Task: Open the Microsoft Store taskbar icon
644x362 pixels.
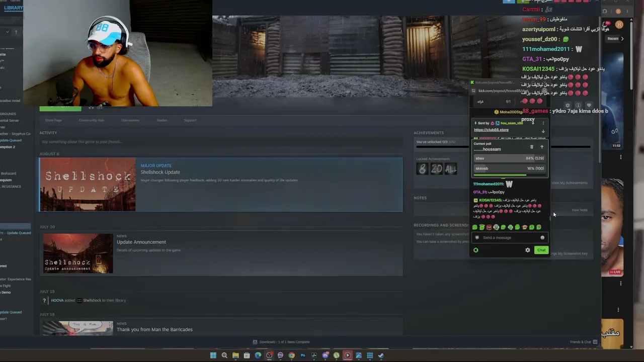Action: (247, 355)
